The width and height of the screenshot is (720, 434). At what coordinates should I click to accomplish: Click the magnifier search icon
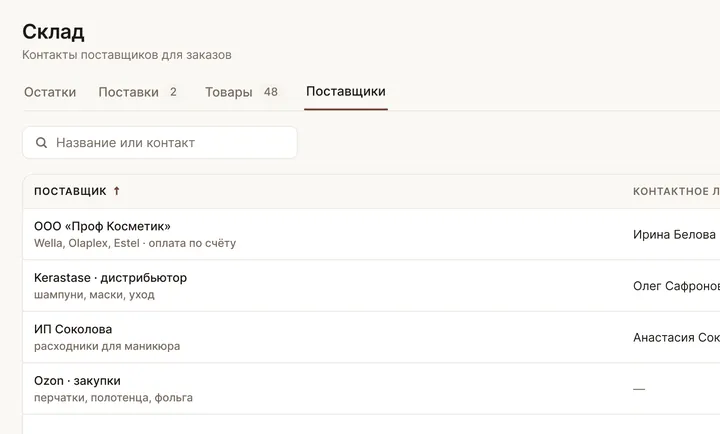click(41, 143)
